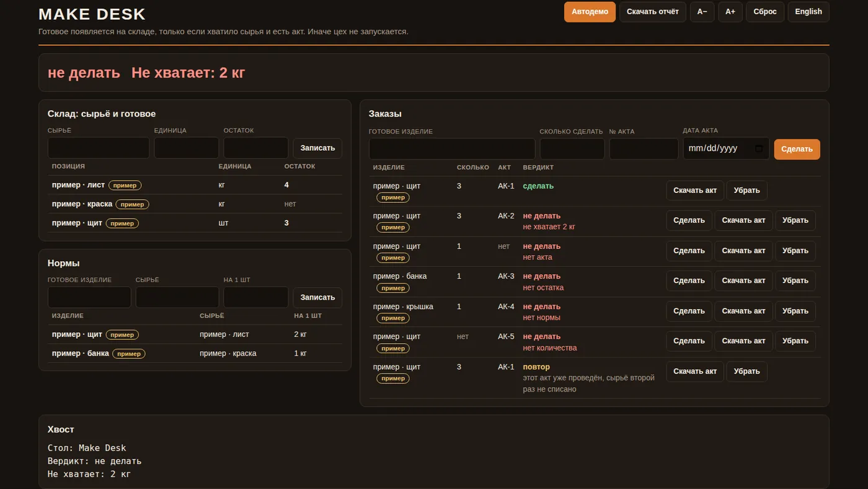Viewport: 868px width, 489px height.
Task: Focus the Готовое изделие input in Заказы
Action: pos(452,149)
